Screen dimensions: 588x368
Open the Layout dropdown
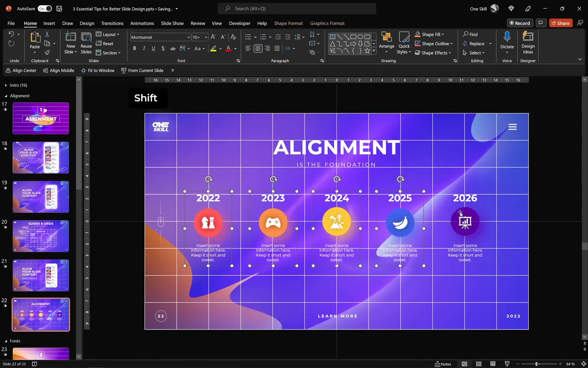[108, 34]
